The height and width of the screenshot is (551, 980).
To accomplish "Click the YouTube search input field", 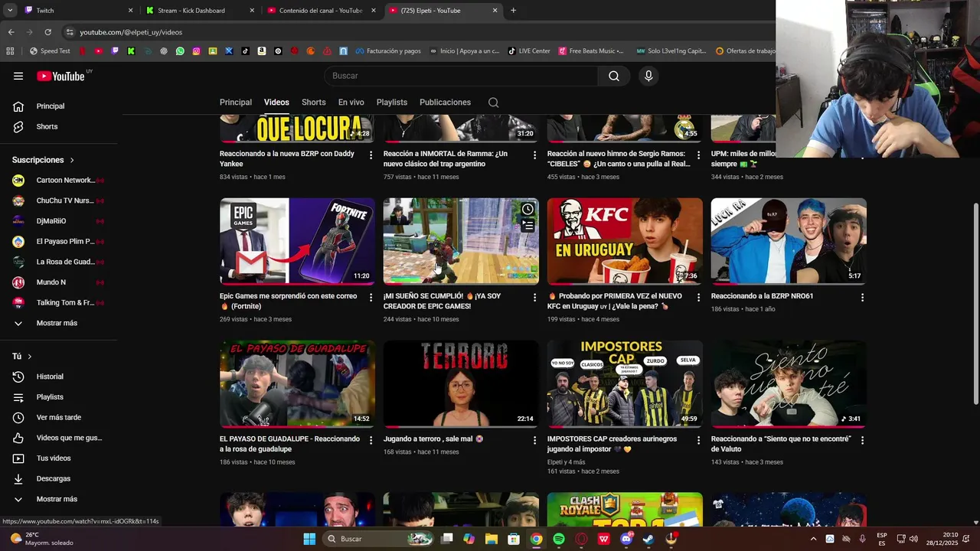I will coord(461,76).
